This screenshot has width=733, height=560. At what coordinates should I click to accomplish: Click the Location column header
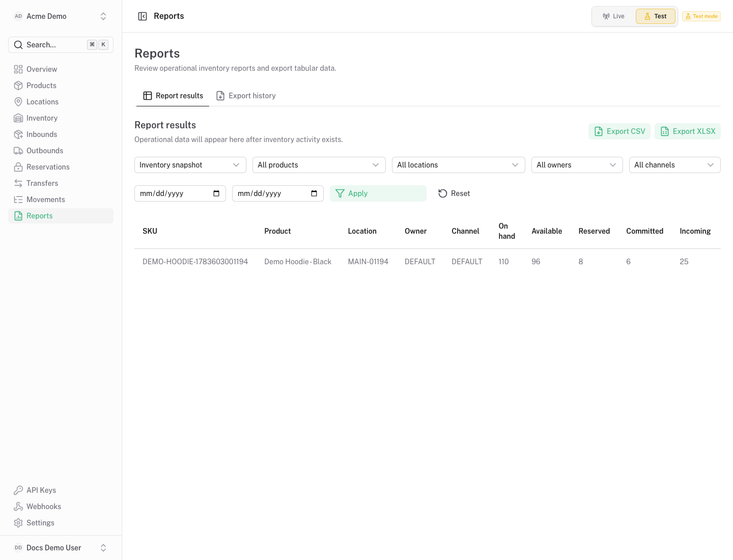362,231
